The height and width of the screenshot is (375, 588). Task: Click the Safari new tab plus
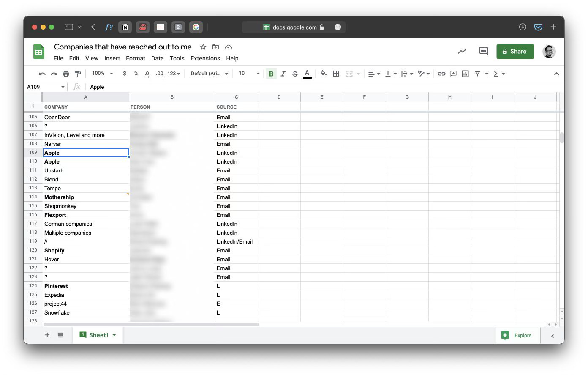pos(553,27)
